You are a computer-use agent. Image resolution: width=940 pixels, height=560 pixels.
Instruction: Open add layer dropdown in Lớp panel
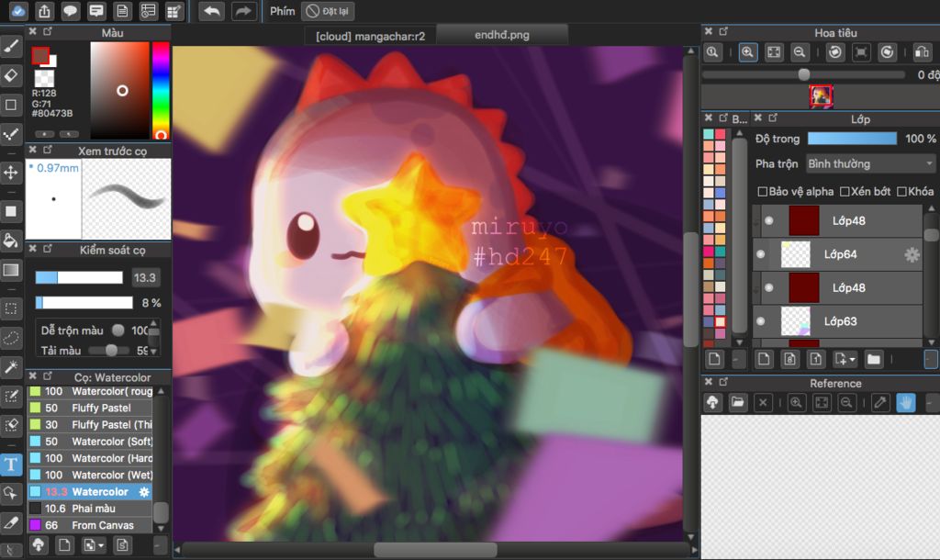click(x=845, y=359)
